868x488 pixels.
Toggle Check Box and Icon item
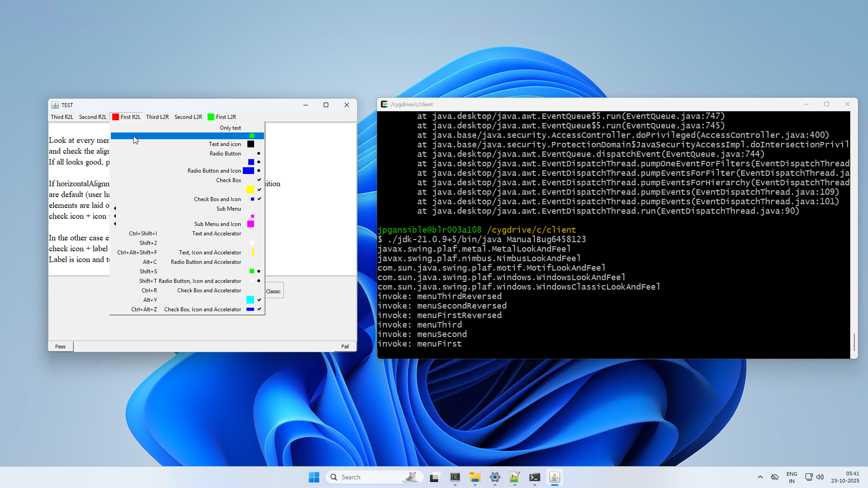[x=217, y=199]
